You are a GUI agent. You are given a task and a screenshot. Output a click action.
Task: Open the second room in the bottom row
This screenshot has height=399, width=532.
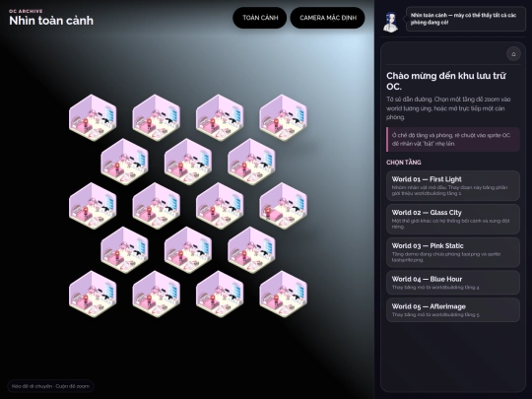156,295
